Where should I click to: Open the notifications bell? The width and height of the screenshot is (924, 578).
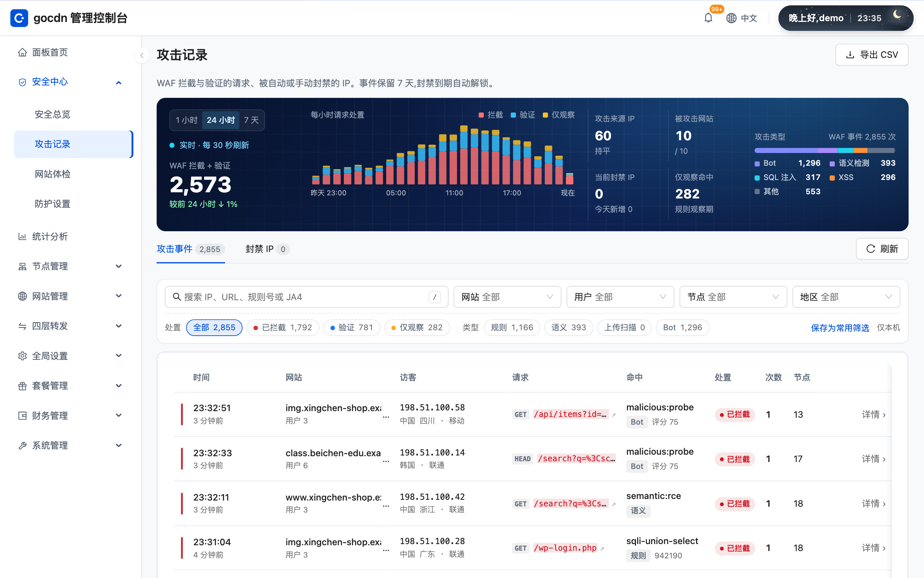pyautogui.click(x=708, y=18)
